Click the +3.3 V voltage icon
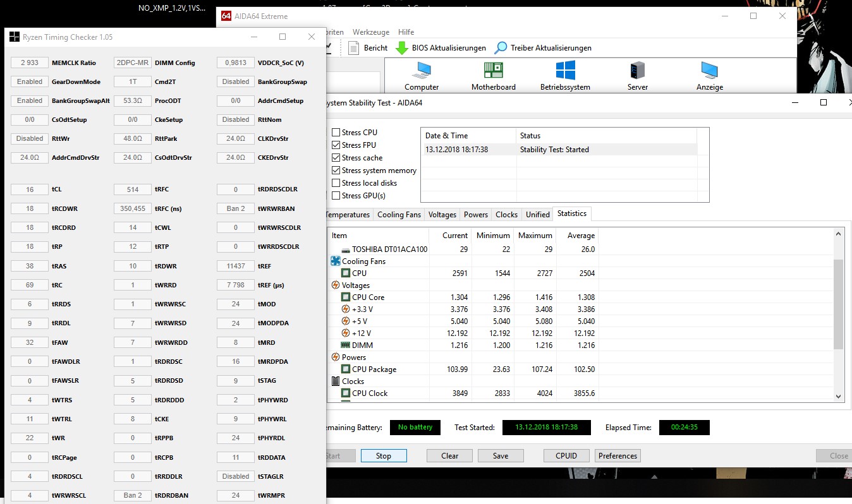Image resolution: width=852 pixels, height=504 pixels. pos(346,309)
